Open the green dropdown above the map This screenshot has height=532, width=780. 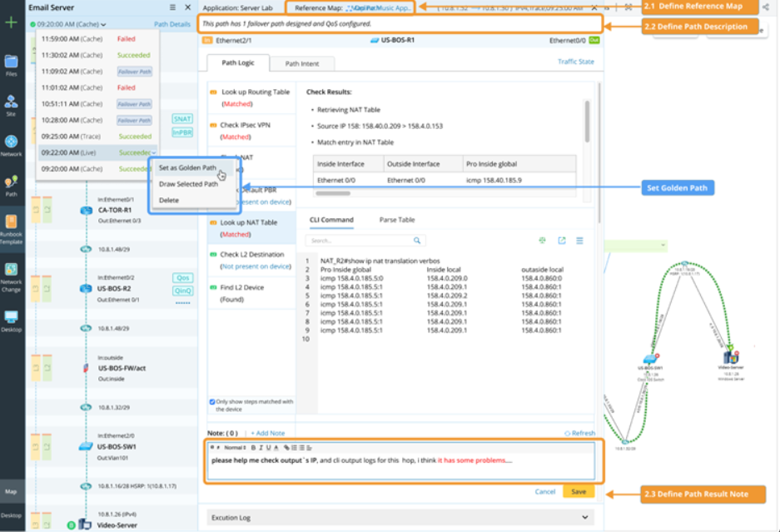(635, 245)
